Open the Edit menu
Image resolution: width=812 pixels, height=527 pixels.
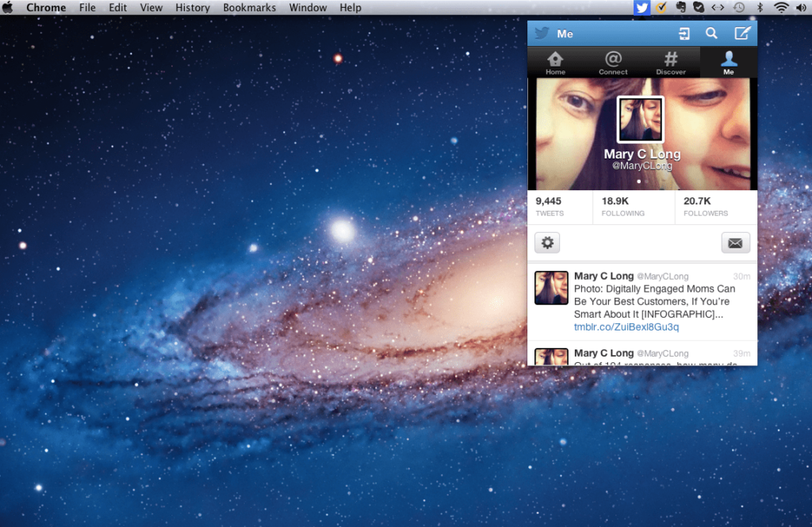[x=117, y=7]
